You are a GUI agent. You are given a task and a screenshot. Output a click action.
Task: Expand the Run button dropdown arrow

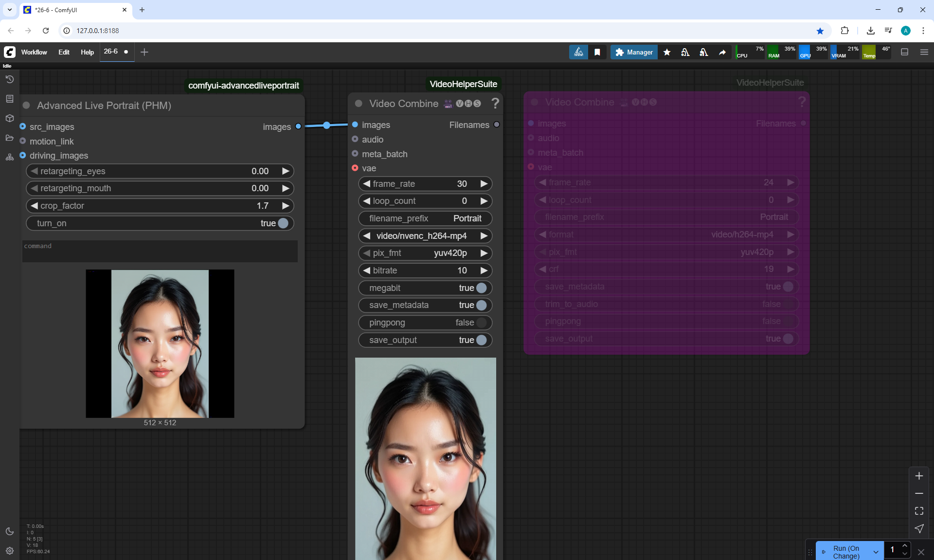(876, 552)
